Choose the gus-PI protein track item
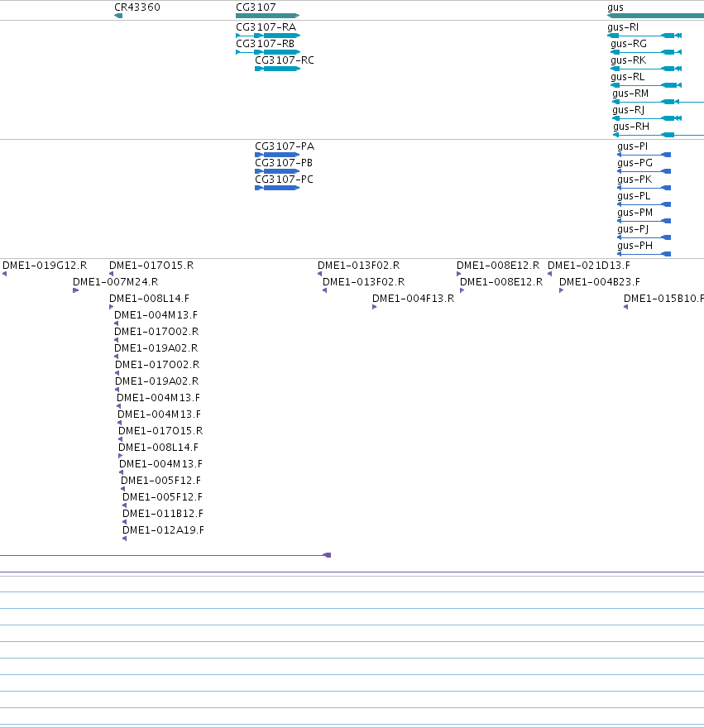 [x=644, y=155]
